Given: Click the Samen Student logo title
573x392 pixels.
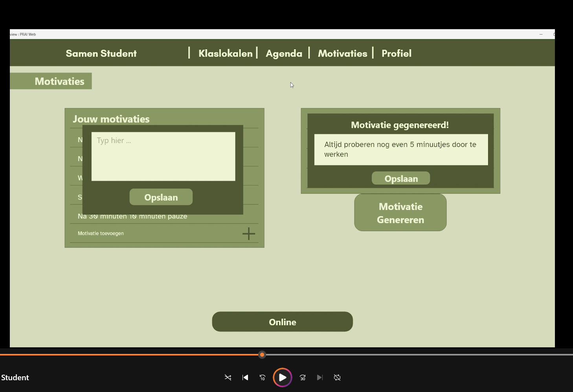Looking at the screenshot, I should tap(101, 53).
